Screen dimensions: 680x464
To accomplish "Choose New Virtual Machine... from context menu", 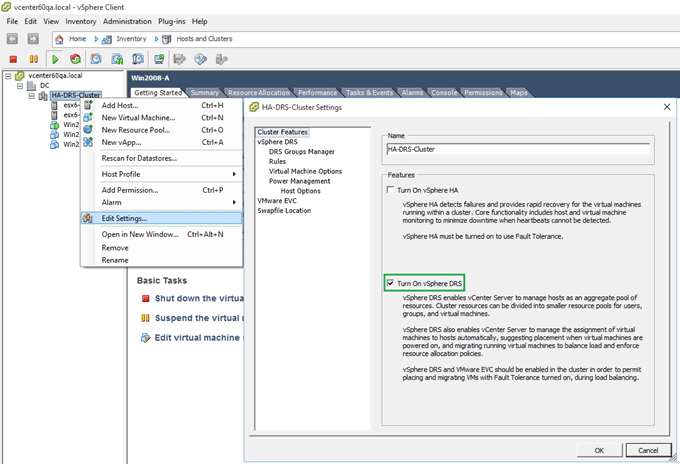I will (161, 118).
